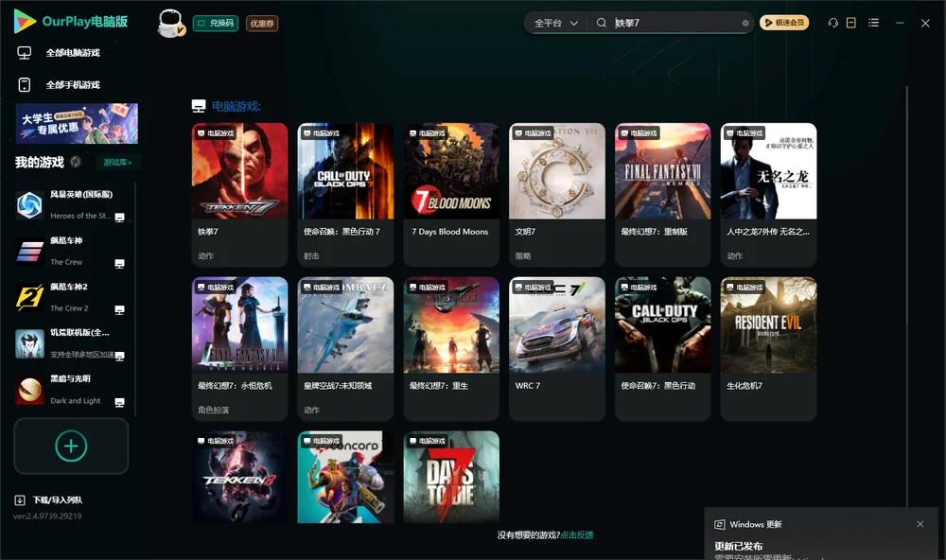Open the Tekken 8 game card
The height and width of the screenshot is (560, 946).
(x=239, y=477)
